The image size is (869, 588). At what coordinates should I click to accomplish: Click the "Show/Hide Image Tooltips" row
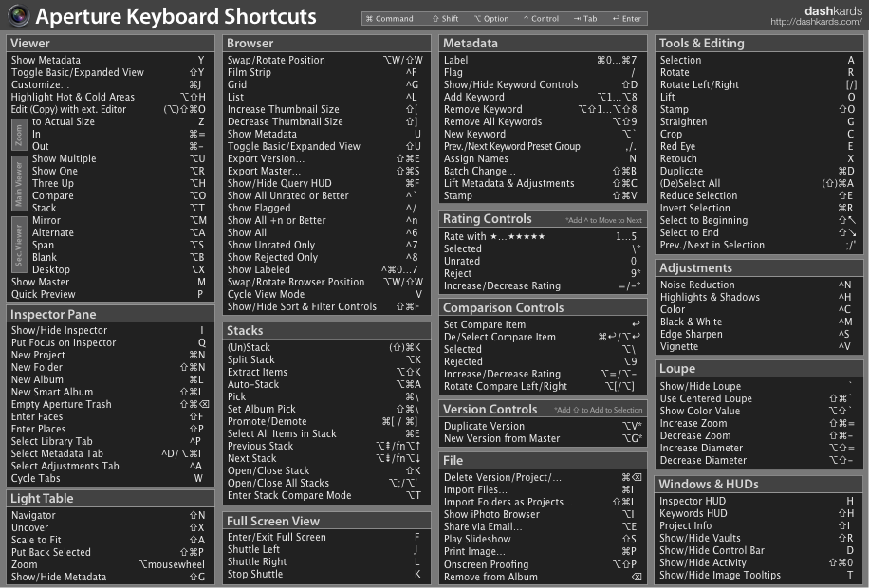(757, 576)
